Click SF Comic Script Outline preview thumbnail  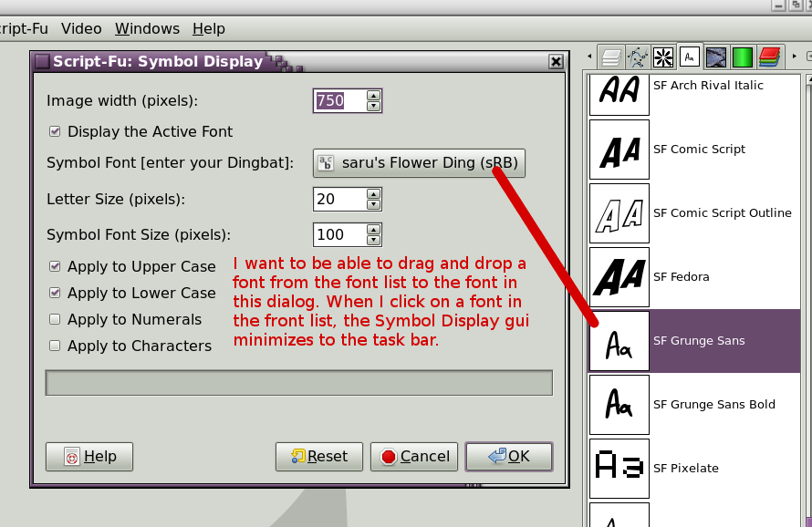(x=619, y=212)
